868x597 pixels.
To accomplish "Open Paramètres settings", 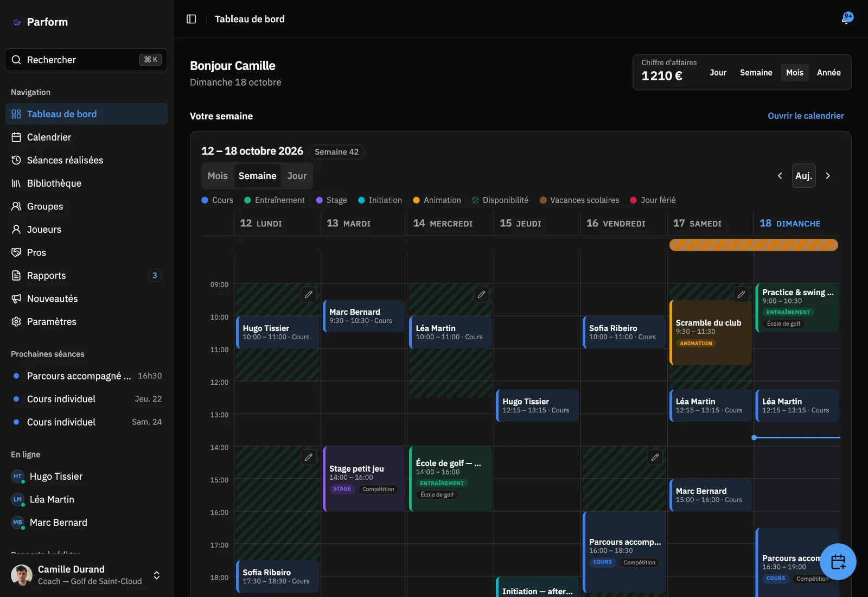I will 86,322.
